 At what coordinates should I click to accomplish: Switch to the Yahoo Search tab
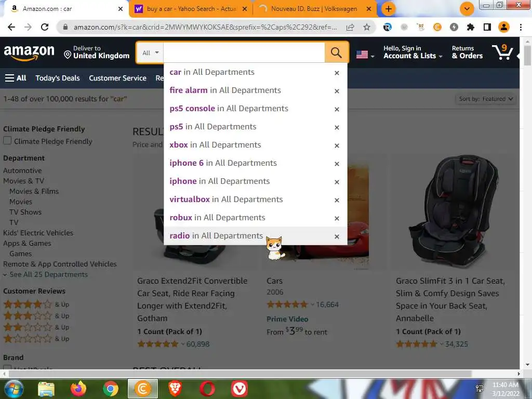pos(191,9)
